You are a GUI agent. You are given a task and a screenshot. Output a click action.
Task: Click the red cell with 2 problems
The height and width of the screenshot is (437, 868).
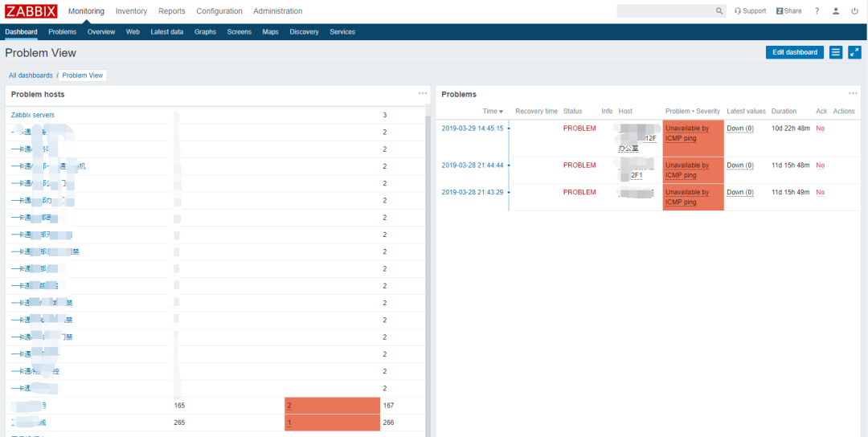pyautogui.click(x=332, y=406)
